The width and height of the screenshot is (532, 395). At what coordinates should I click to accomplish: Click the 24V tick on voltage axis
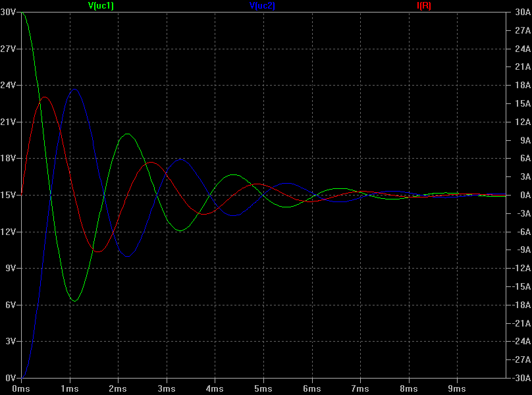pos(9,86)
